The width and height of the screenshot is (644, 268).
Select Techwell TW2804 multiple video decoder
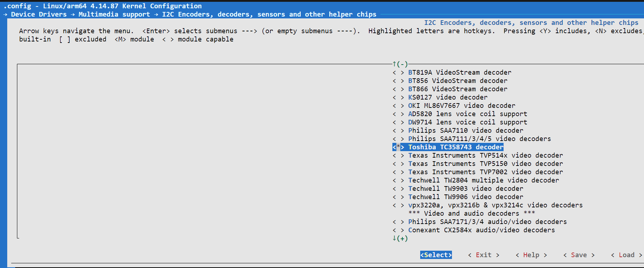tap(476, 180)
